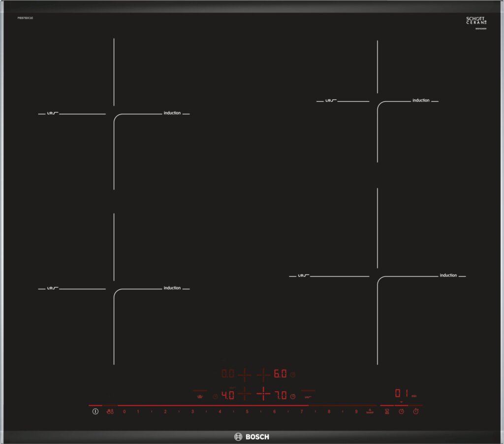
Task: Activate the boost function
Action: point(370,411)
